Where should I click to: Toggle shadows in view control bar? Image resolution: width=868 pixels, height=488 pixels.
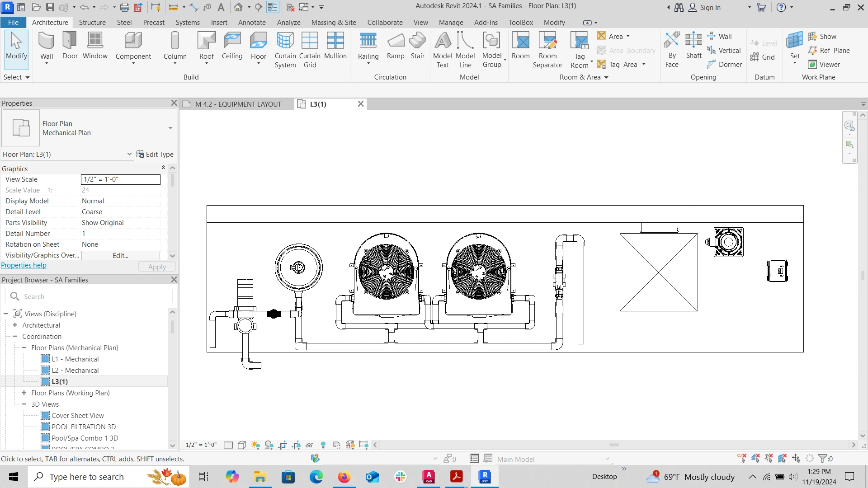pos(269,445)
